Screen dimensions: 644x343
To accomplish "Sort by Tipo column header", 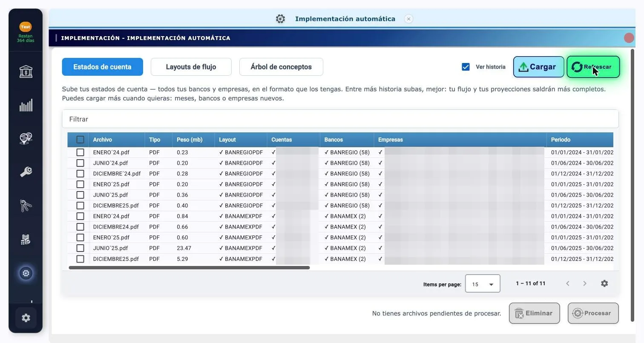I will pos(155,140).
